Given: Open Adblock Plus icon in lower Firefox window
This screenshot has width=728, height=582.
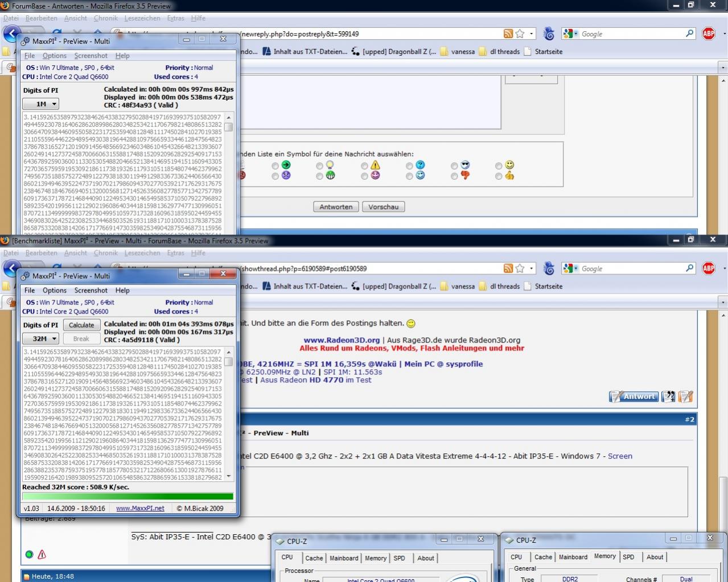Looking at the screenshot, I should (x=709, y=269).
